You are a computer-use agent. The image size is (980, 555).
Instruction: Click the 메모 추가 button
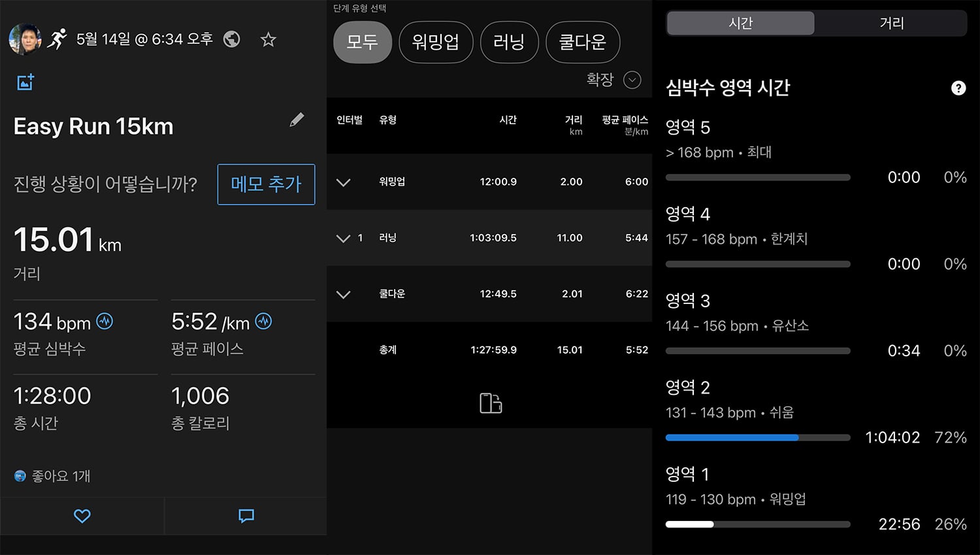click(266, 184)
